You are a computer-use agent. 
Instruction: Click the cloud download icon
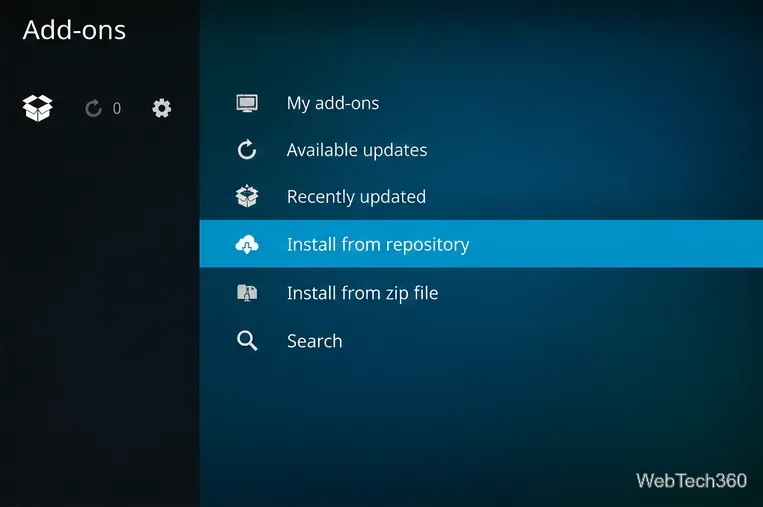pyautogui.click(x=247, y=244)
